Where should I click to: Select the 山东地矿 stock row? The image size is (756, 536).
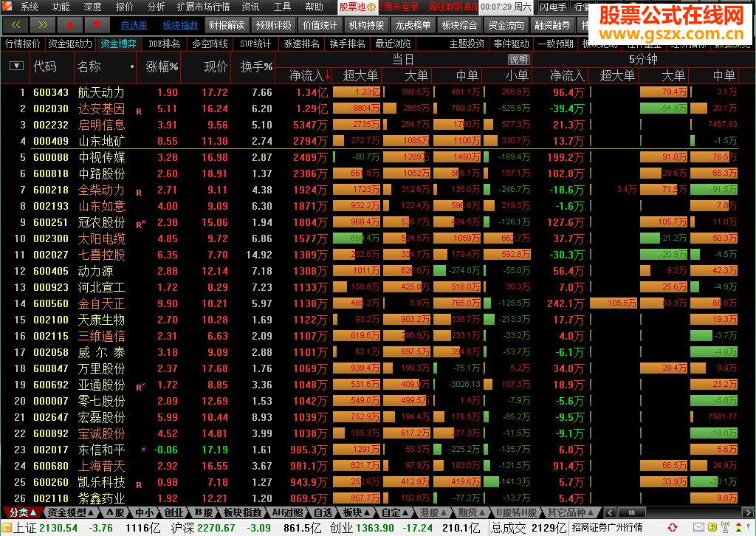tap(378, 141)
